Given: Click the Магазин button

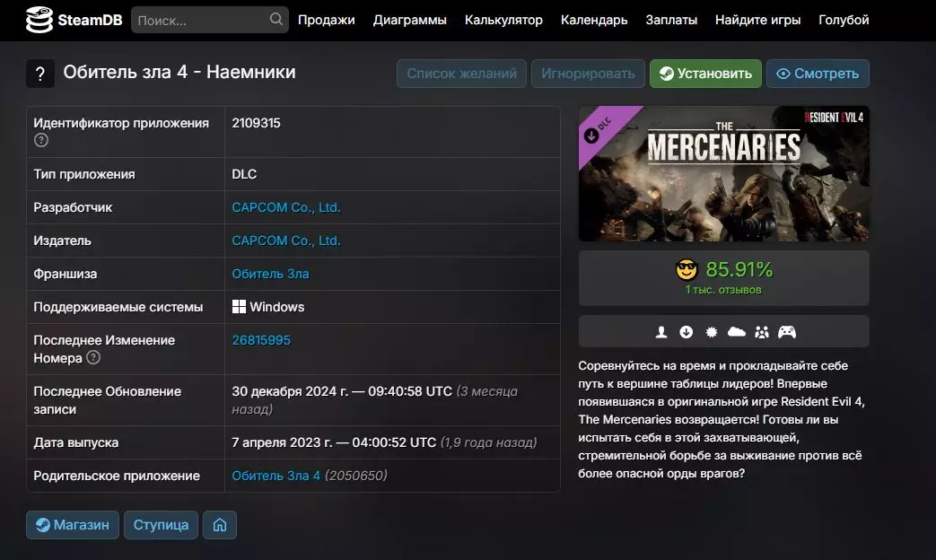Looking at the screenshot, I should tap(72, 525).
